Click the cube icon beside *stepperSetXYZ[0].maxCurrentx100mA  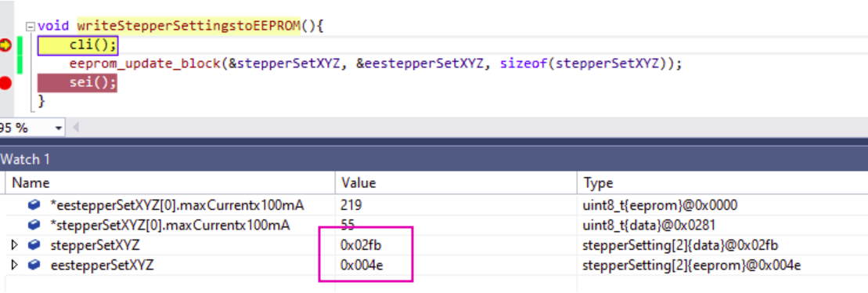[34, 225]
